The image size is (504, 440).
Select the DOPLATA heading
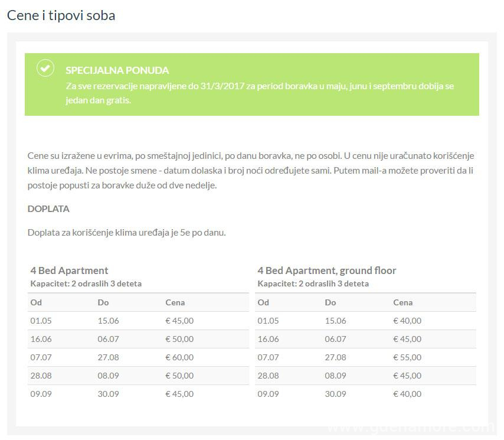tap(48, 209)
